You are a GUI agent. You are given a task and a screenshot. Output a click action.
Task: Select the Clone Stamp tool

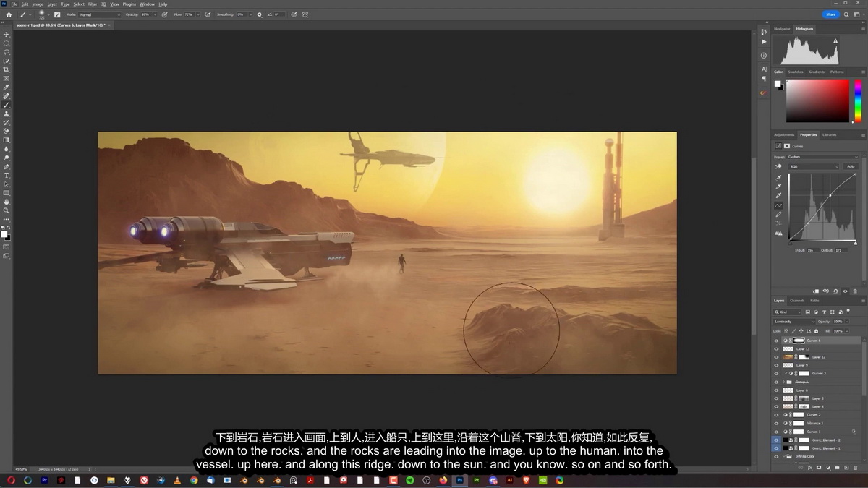(7, 114)
